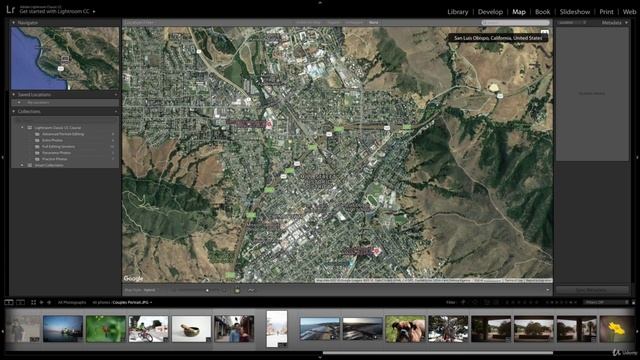Select the green insect thumbnail
Viewport: 640px width, 360px height.
106,329
